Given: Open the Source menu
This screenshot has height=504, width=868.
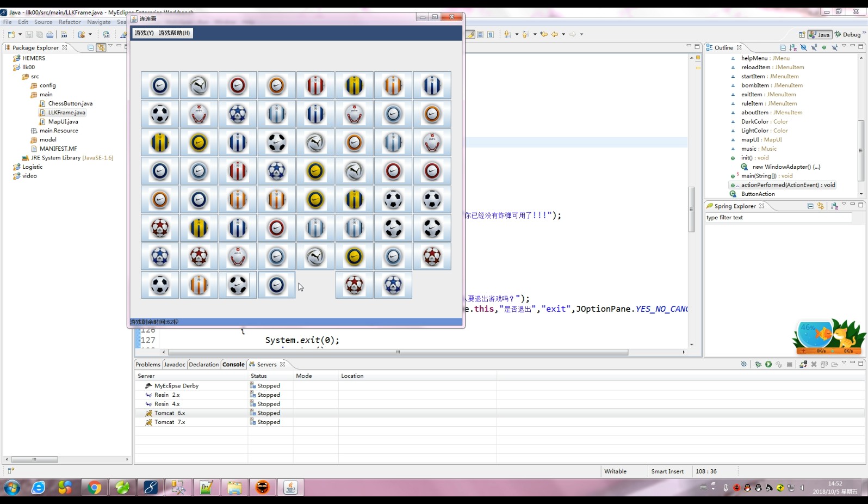Looking at the screenshot, I should 44,22.
